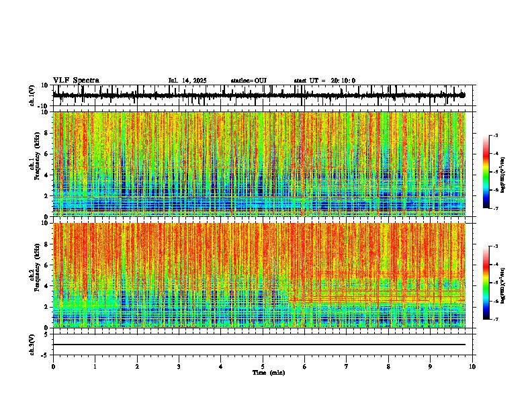
Task: Click the 6 kHz tick label on ch.2 axis
Action: coord(47,265)
